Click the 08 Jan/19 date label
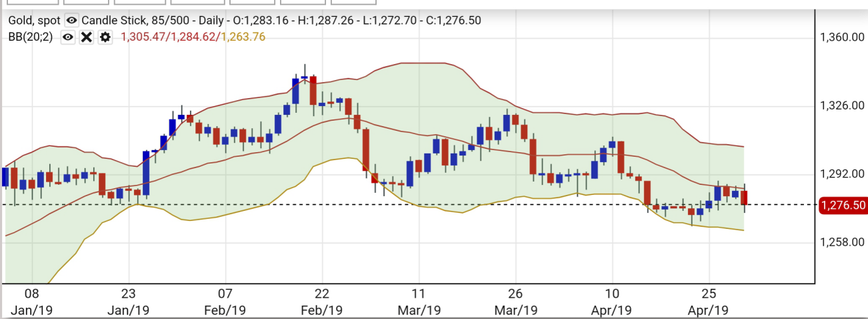Image resolution: width=868 pixels, height=319 pixels. pos(32,302)
